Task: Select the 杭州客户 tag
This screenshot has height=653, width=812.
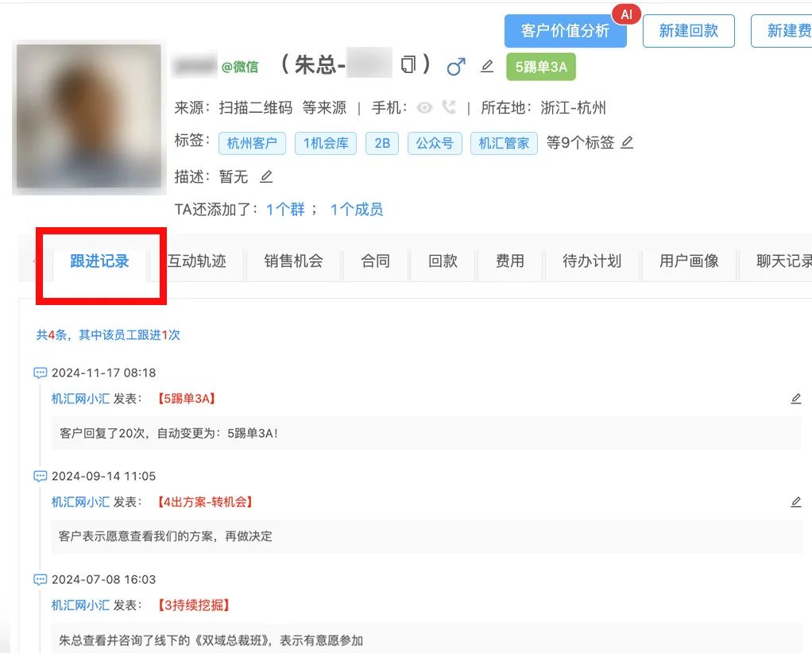Action: coord(252,144)
